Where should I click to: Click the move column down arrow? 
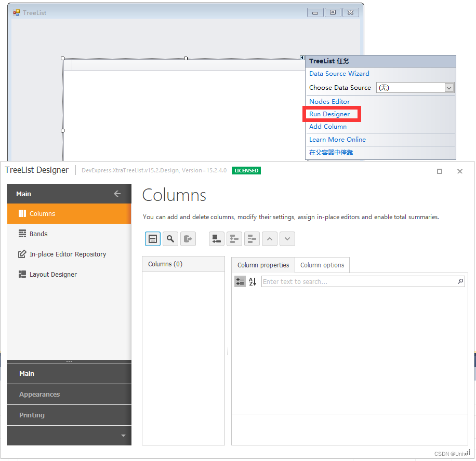coord(287,239)
